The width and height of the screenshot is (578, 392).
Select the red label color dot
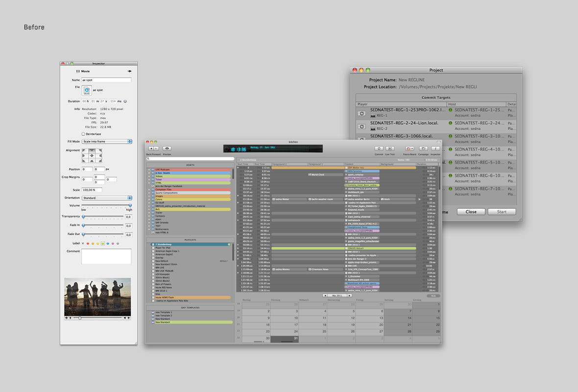click(x=87, y=243)
